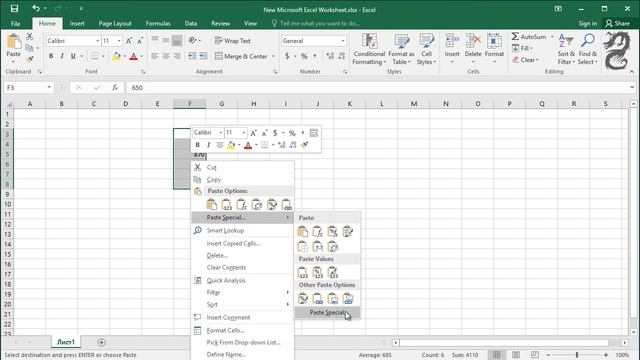Toggle Bold in the ribbon Font group
This screenshot has height=360, width=640.
51,56
